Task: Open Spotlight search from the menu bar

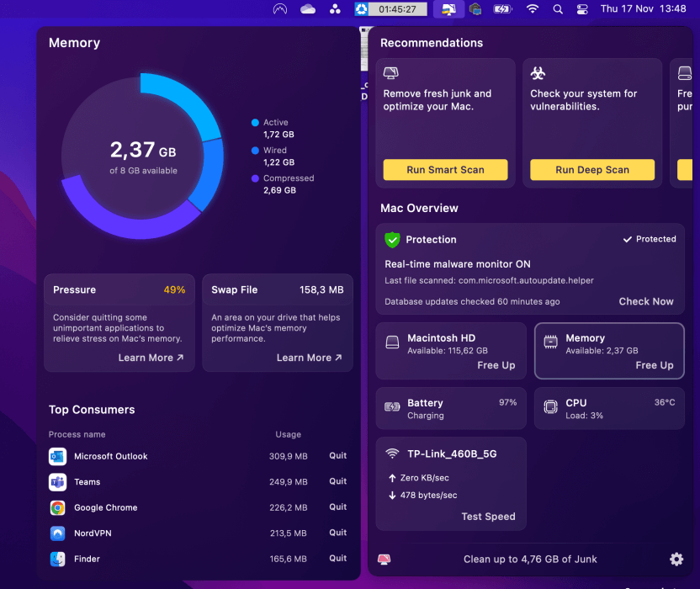Action: pyautogui.click(x=557, y=9)
